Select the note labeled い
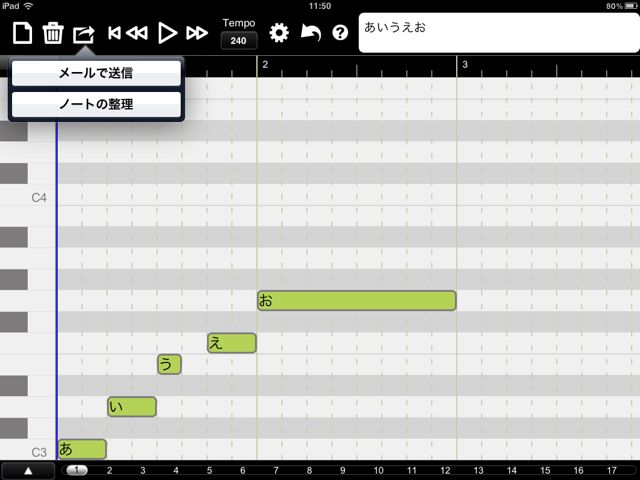The image size is (640, 480). pos(132,407)
